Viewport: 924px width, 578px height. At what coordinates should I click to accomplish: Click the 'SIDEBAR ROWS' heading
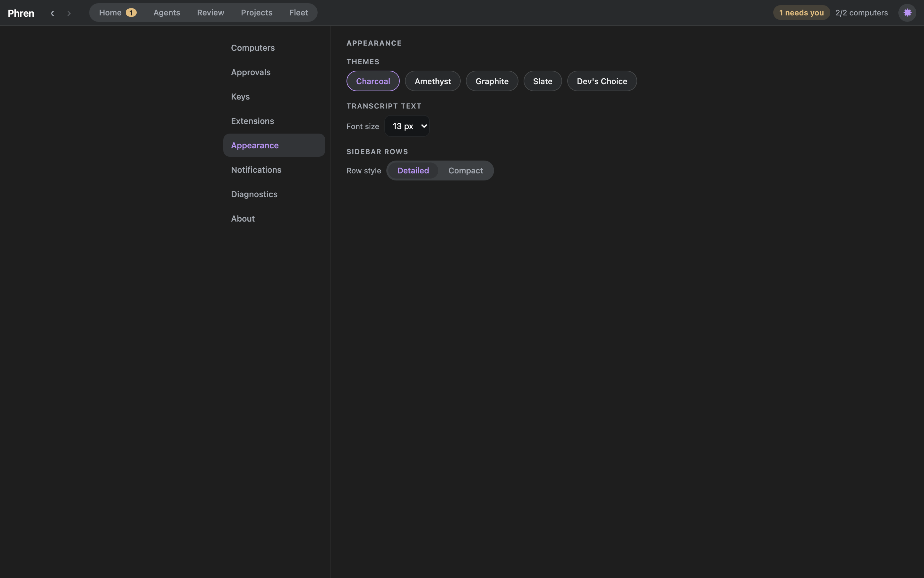[x=377, y=152]
